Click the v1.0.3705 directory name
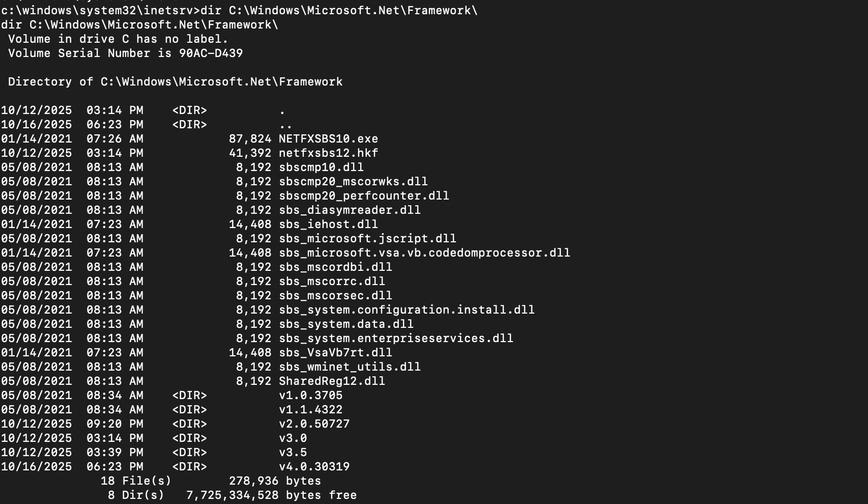 [310, 396]
